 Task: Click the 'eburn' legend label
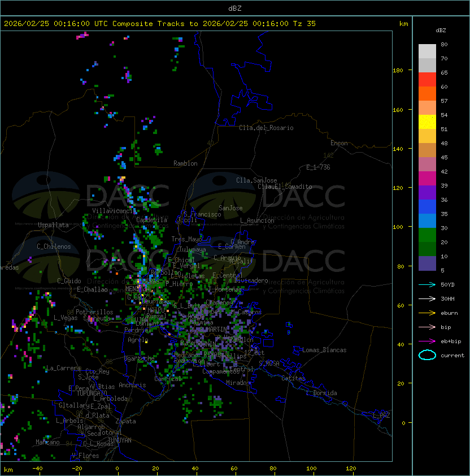pyautogui.click(x=449, y=313)
